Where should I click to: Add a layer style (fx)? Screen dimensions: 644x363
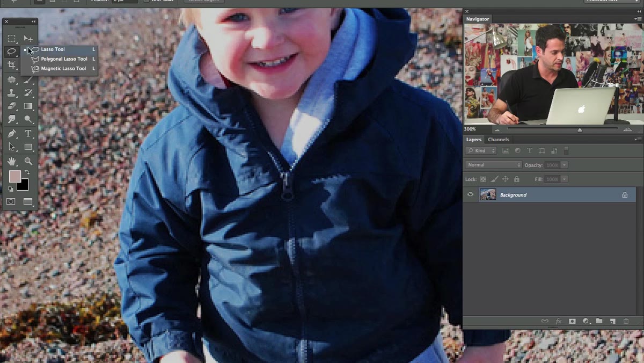[x=559, y=321]
